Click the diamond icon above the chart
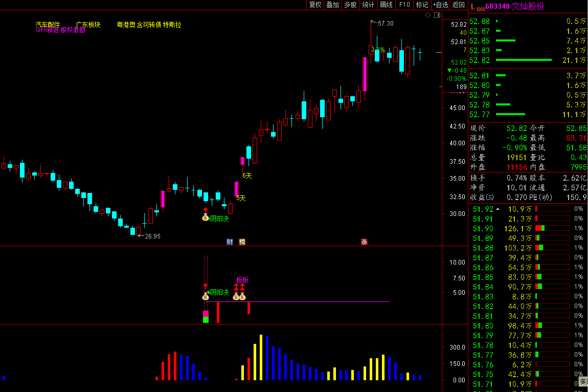588x392 pixels. [x=427, y=15]
